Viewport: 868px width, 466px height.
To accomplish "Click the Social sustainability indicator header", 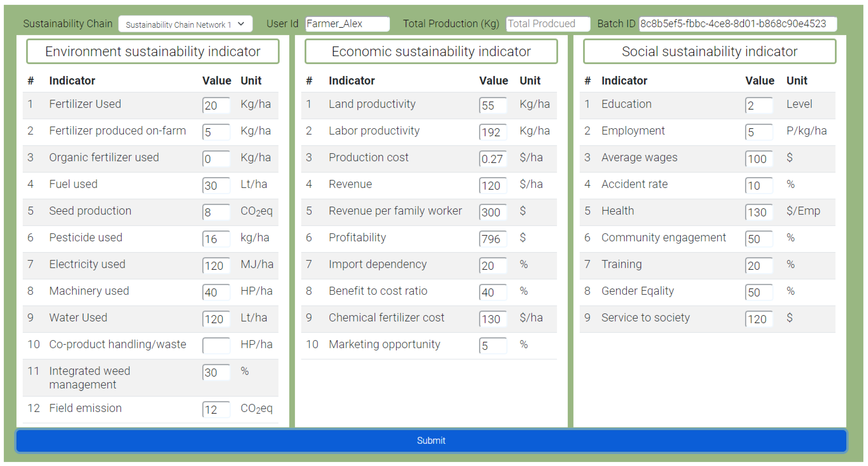I will coord(709,51).
